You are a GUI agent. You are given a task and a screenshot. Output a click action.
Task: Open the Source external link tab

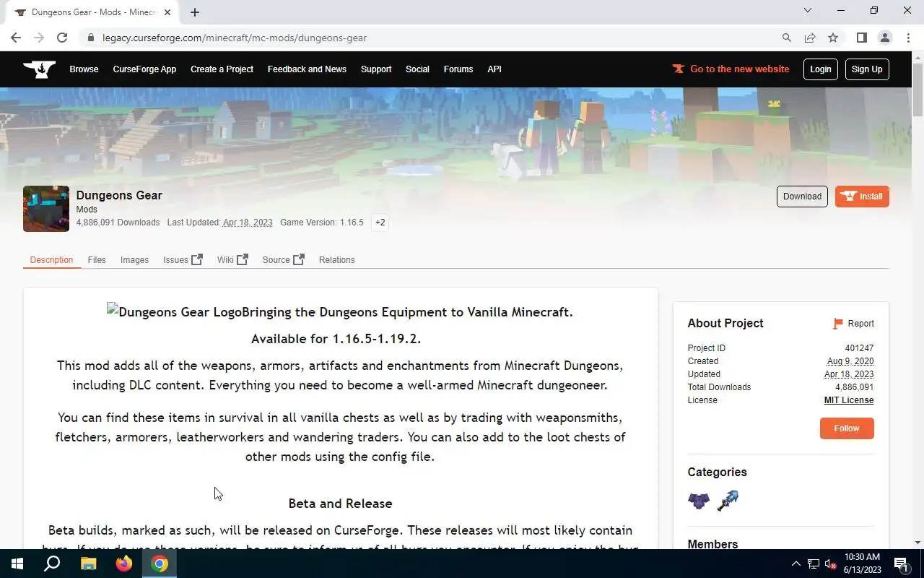[x=283, y=260]
